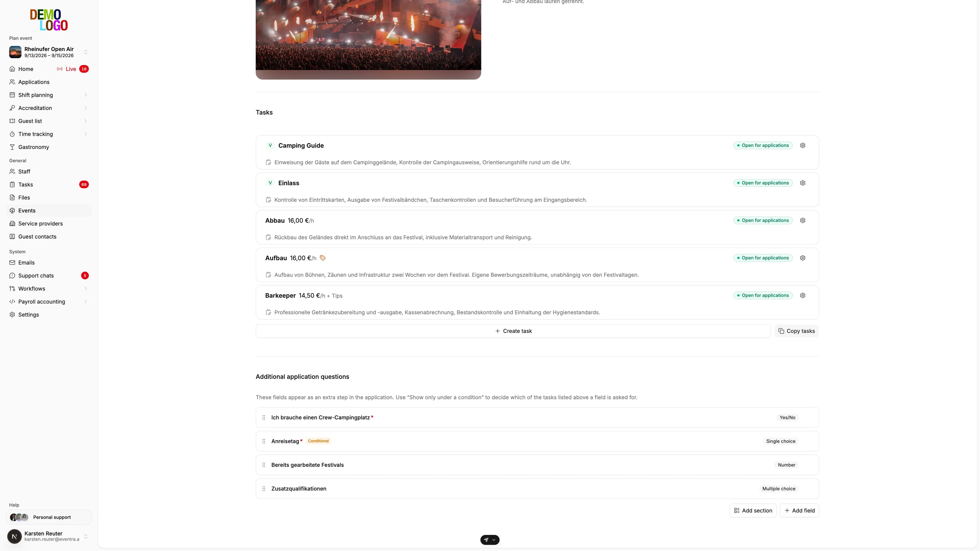Viewport: 980px width, 551px height.
Task: Open Emails in sidebar
Action: 49,263
